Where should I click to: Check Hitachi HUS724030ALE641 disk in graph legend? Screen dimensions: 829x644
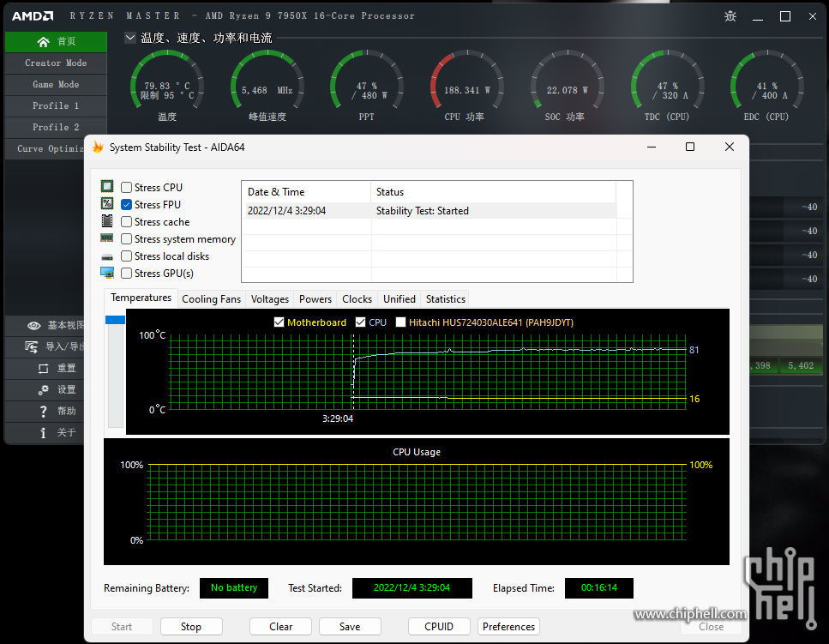click(x=400, y=322)
